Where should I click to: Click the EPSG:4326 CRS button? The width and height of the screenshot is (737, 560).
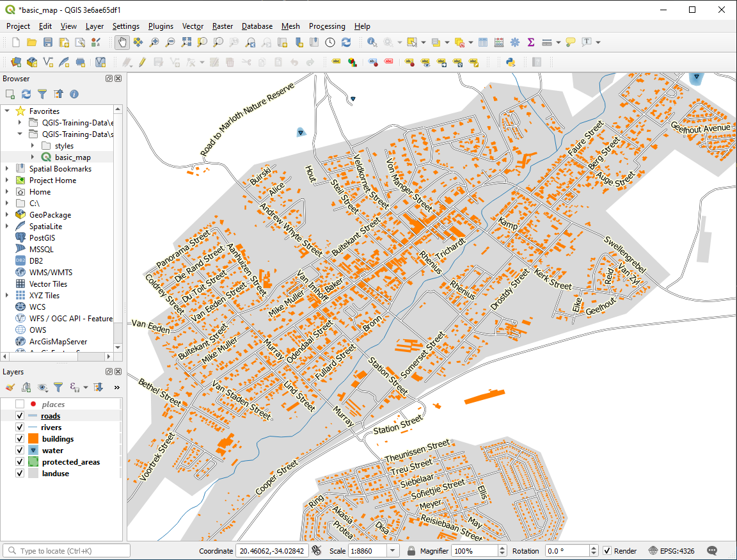[671, 551]
